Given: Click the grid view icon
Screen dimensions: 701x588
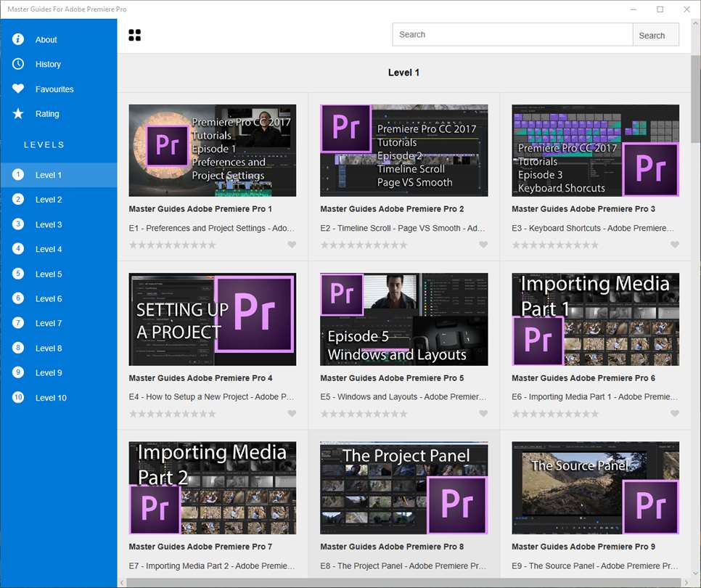Looking at the screenshot, I should [134, 35].
